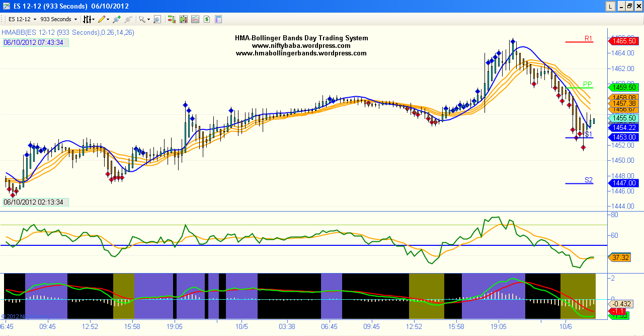The width and height of the screenshot is (644, 336).
Task: Click the HMA-Bollinger Bands Day Trading System title
Action: [x=301, y=38]
